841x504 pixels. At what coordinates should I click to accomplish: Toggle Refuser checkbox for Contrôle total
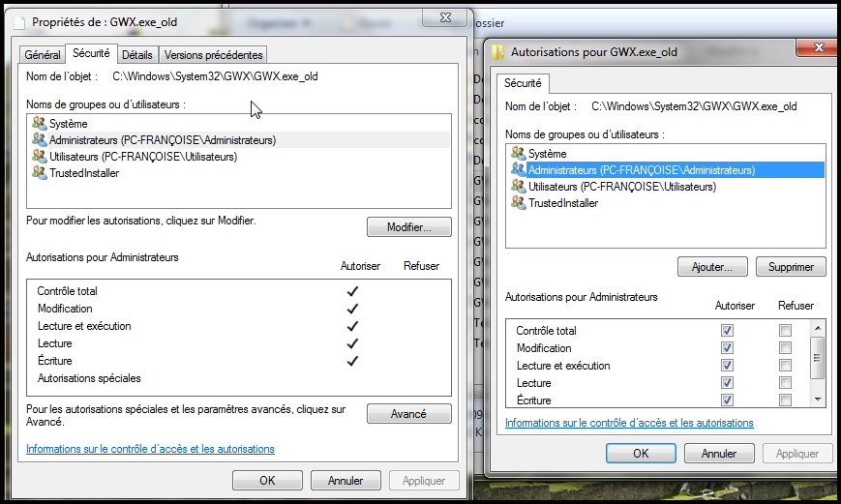coord(785,330)
